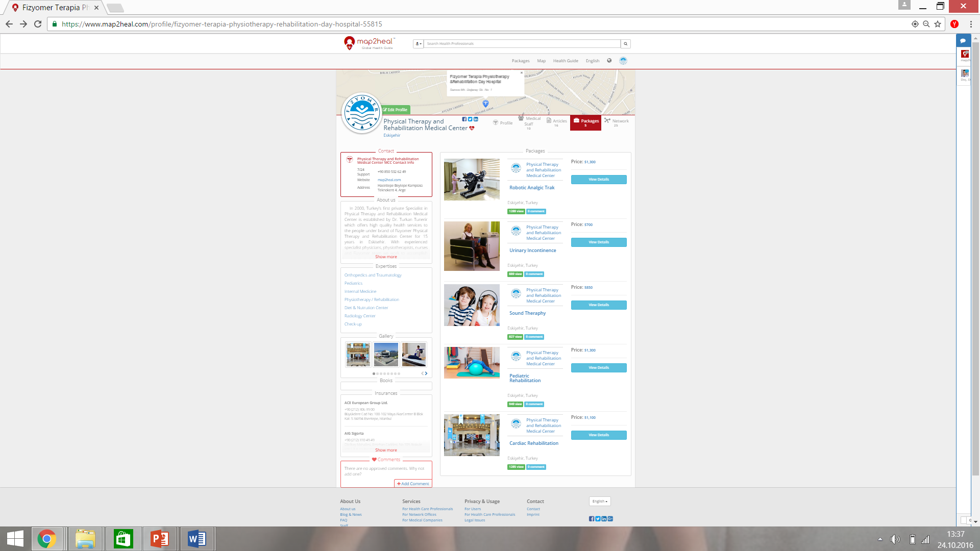Open the gallery therapy session thumbnail
The image size is (980, 551).
point(414,355)
